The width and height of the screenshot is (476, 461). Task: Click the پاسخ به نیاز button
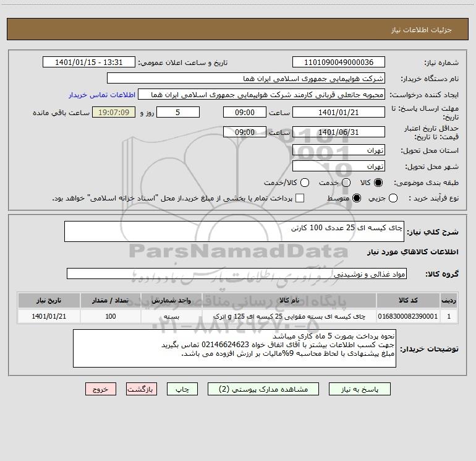pyautogui.click(x=359, y=389)
